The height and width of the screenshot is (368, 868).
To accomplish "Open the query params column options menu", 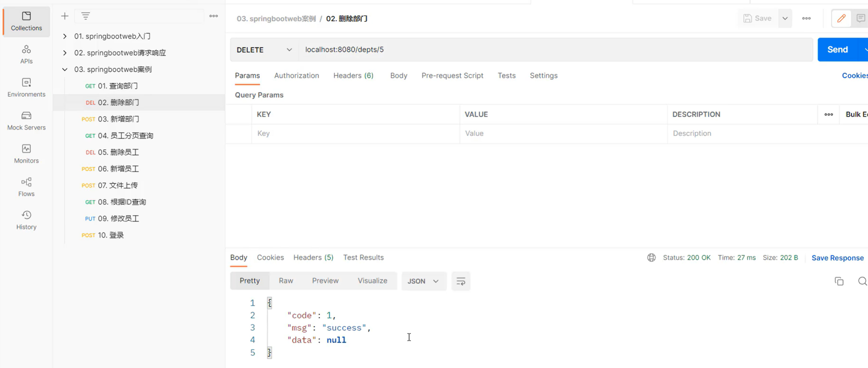I will coord(829,115).
